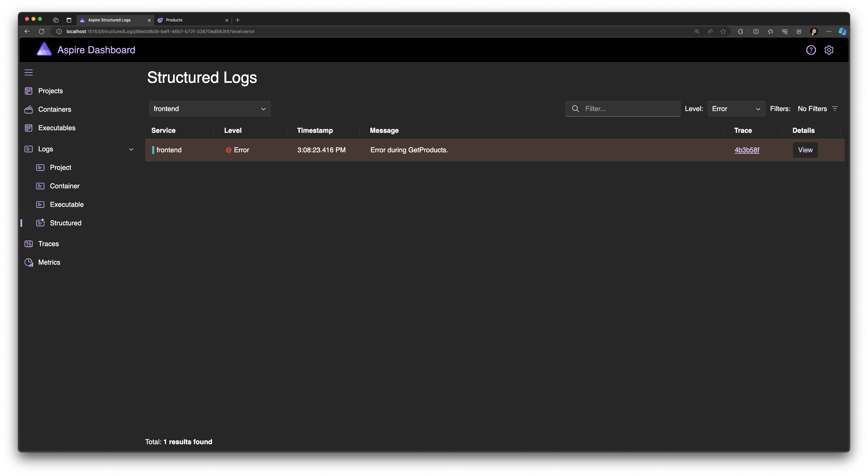This screenshot has width=868, height=476.
Task: Click the browser address bar URL
Action: 160,31
